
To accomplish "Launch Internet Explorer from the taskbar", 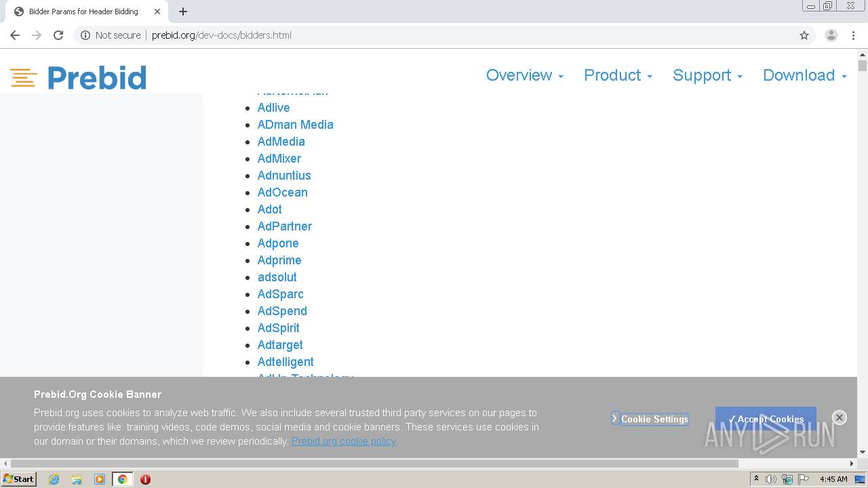I will 54,479.
